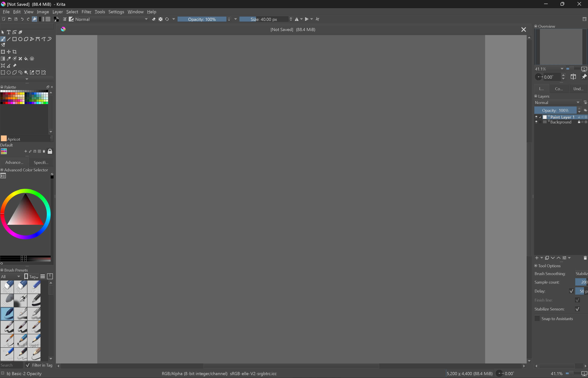Select the Text tool
The image size is (588, 378).
click(x=9, y=32)
